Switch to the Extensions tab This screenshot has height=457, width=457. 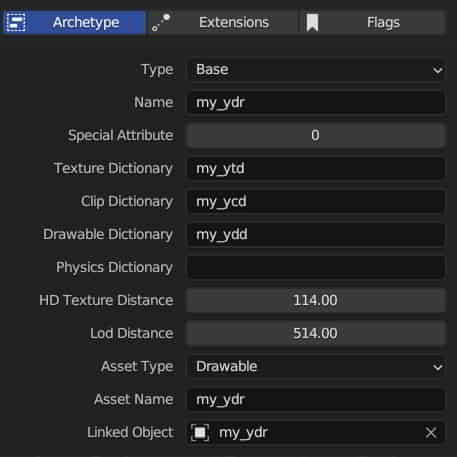[x=223, y=23]
